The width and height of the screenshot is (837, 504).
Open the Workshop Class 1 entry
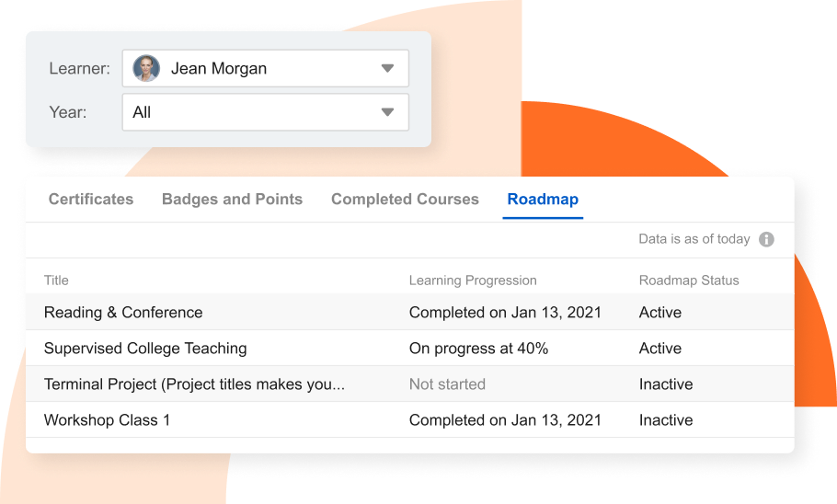pos(410,419)
